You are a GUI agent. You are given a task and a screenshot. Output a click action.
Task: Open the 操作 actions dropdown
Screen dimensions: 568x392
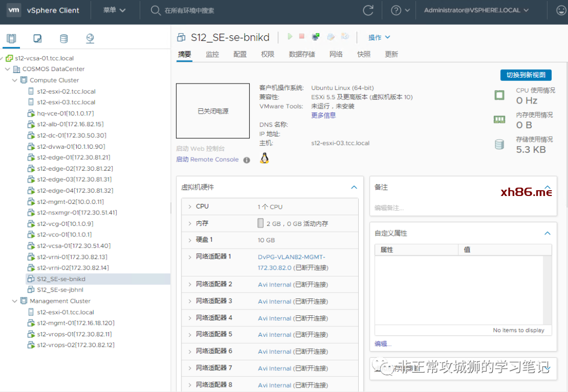[x=379, y=37]
